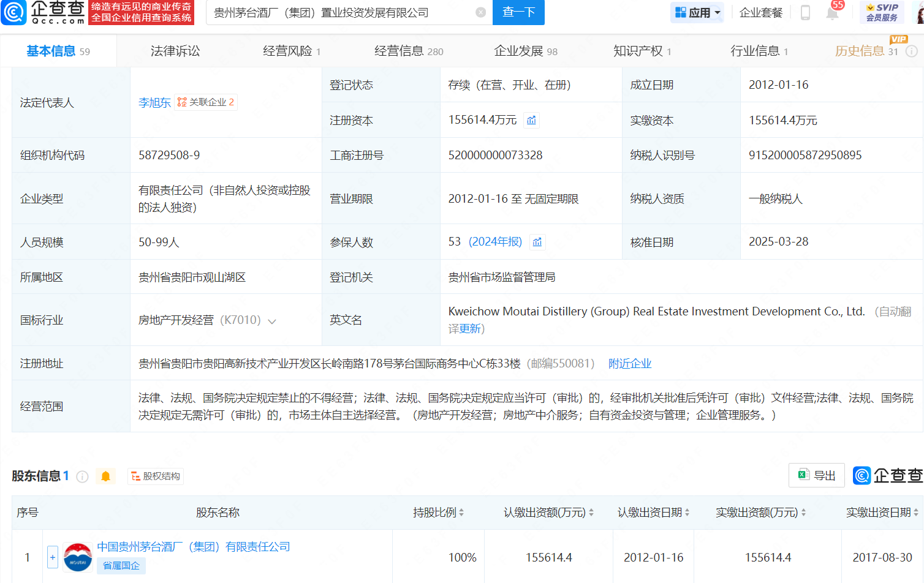This screenshot has width=924, height=583.
Task: Select approval date 2025-03-28
Action: (778, 242)
